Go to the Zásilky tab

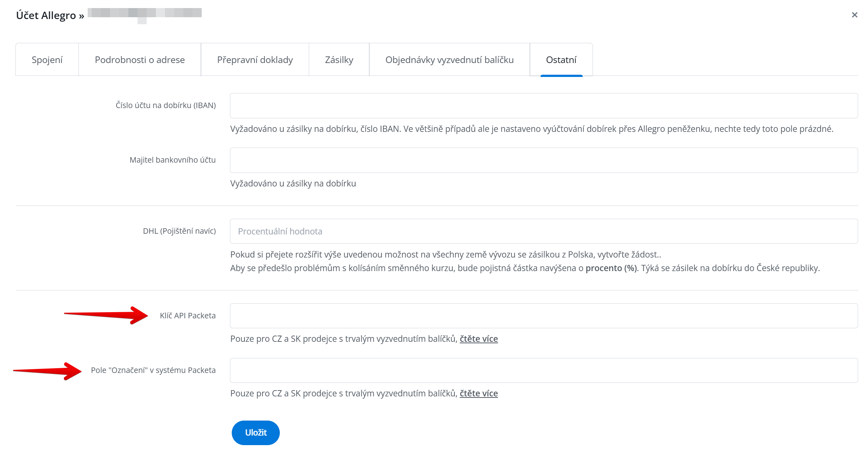point(339,60)
